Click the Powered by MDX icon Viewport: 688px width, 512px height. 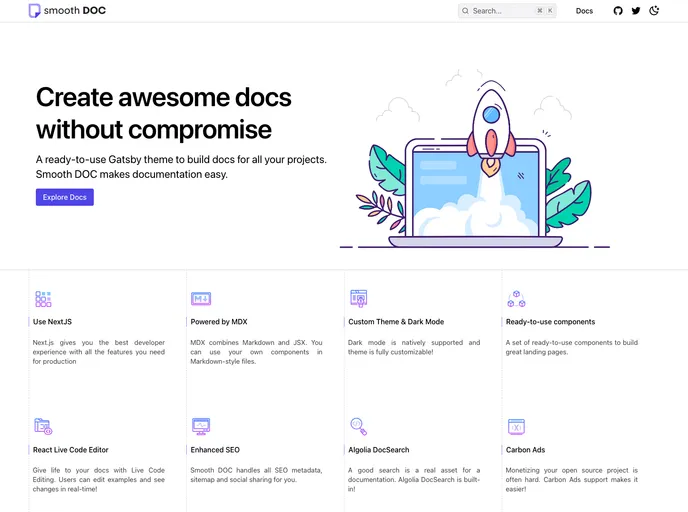pos(201,299)
